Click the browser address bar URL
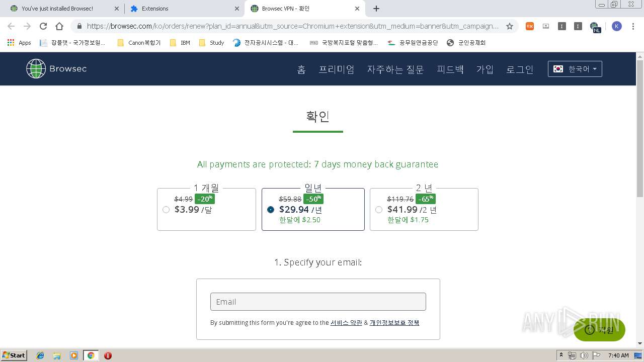 [293, 26]
